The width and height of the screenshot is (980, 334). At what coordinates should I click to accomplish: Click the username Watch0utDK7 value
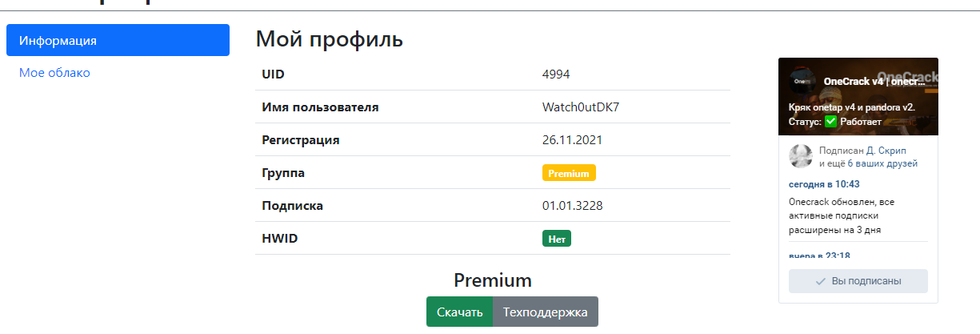[x=581, y=107]
